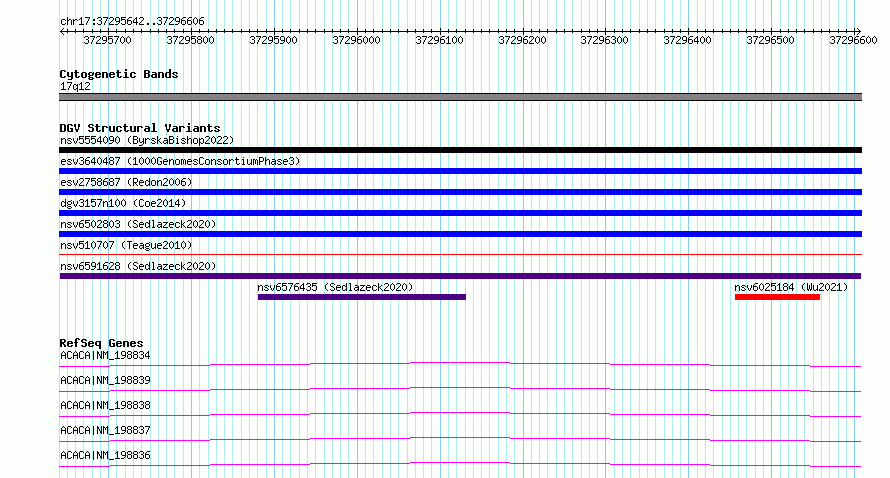Image resolution: width=890 pixels, height=478 pixels.
Task: Click the right arrowhead of the coordinate ruler
Action: 858,31
